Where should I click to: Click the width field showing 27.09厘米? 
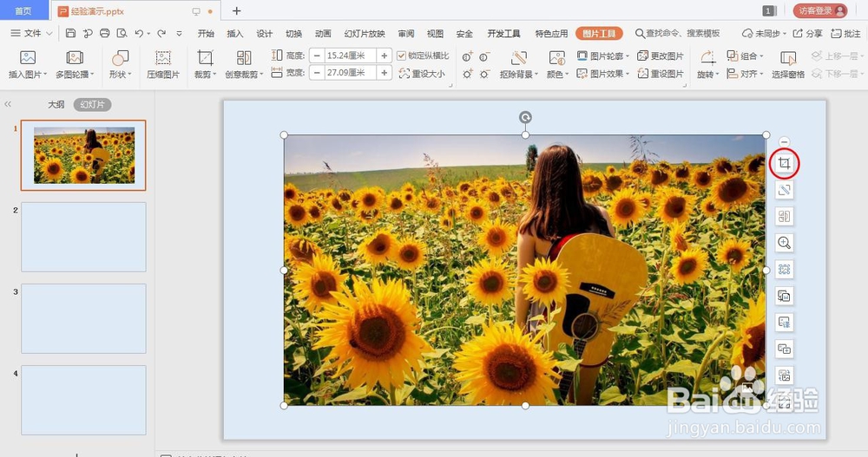[350, 73]
